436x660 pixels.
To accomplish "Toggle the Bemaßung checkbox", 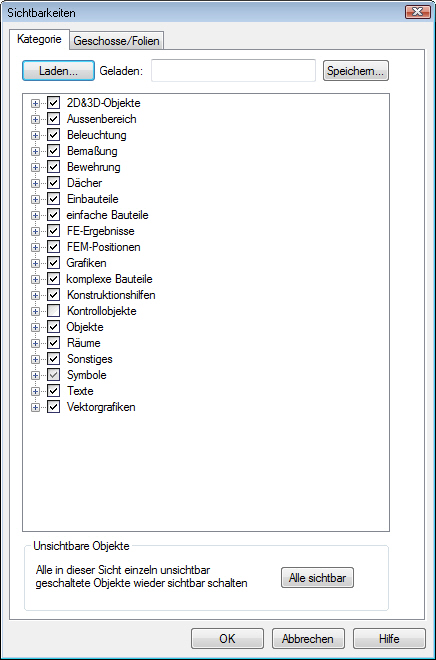I will pos(53,151).
